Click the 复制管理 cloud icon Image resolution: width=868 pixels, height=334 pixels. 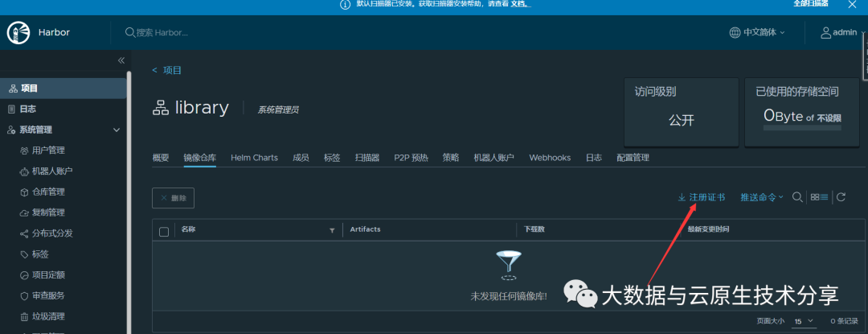pos(24,212)
